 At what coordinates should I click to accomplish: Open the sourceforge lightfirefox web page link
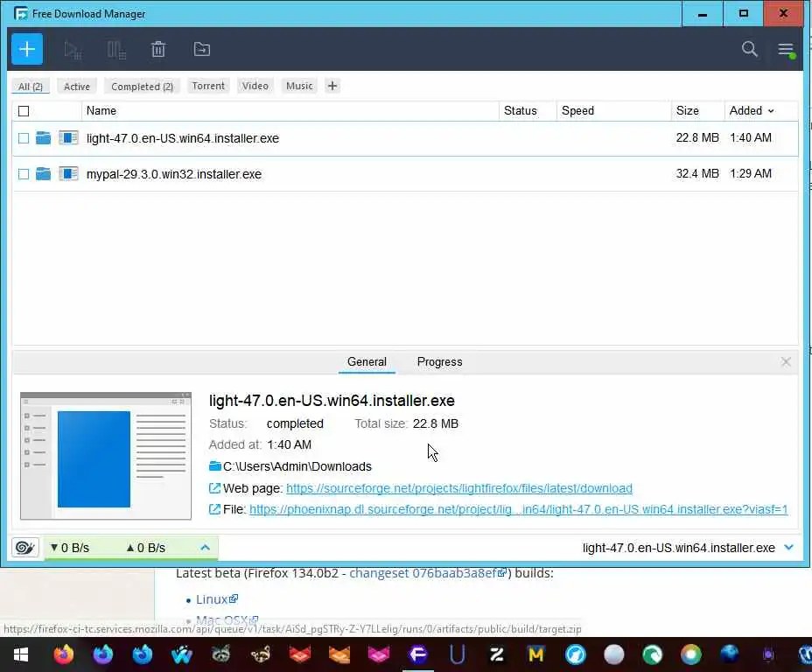point(458,488)
